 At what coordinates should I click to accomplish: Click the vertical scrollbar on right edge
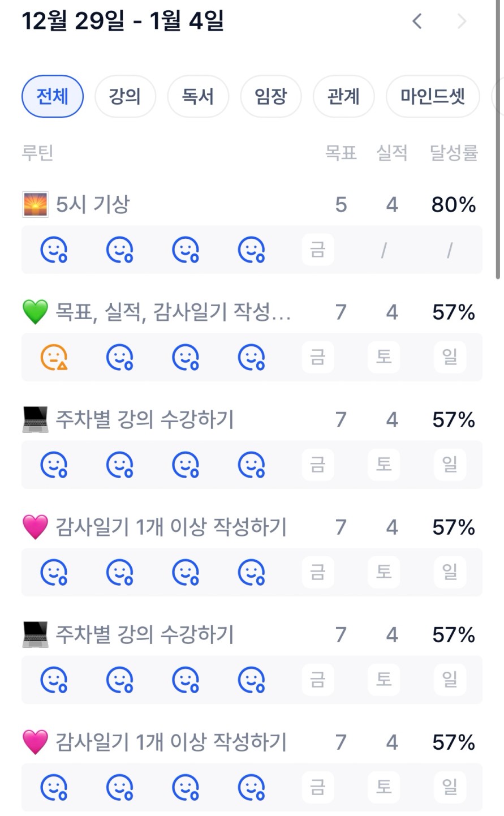(x=498, y=141)
